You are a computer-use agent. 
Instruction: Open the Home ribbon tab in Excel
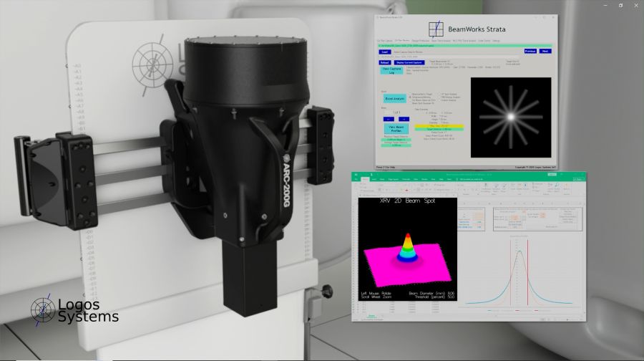pyautogui.click(x=365, y=179)
